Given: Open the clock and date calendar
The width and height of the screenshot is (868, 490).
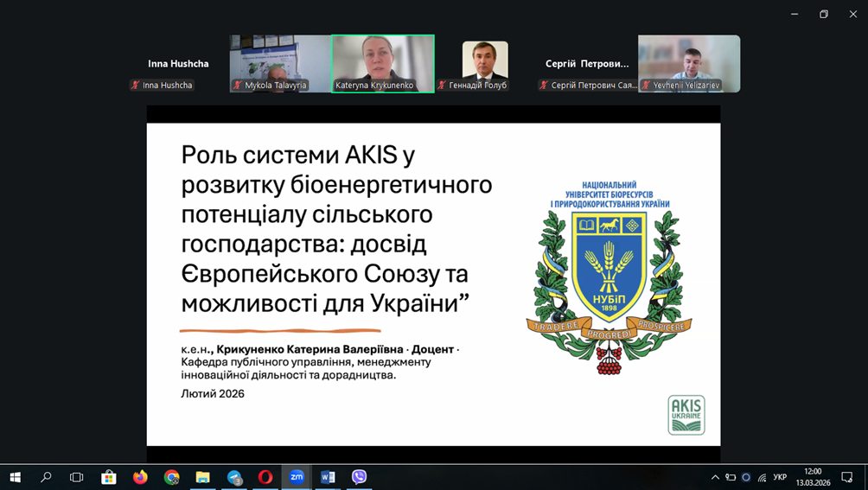Looking at the screenshot, I should 813,477.
